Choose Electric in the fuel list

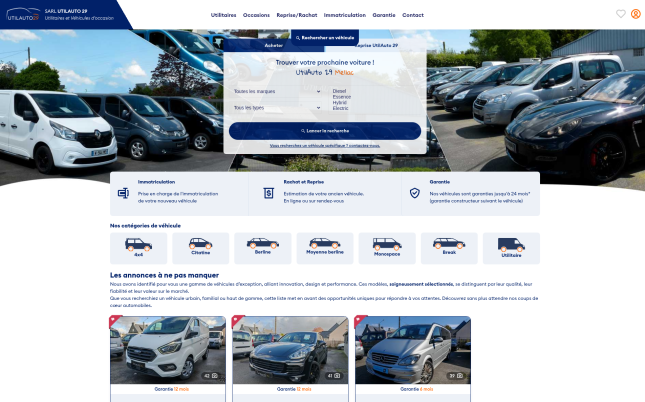341,108
